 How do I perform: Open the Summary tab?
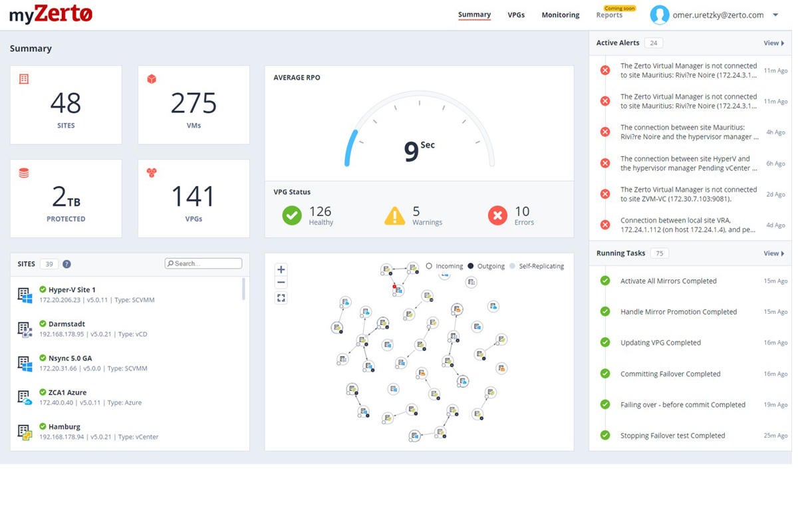(474, 15)
